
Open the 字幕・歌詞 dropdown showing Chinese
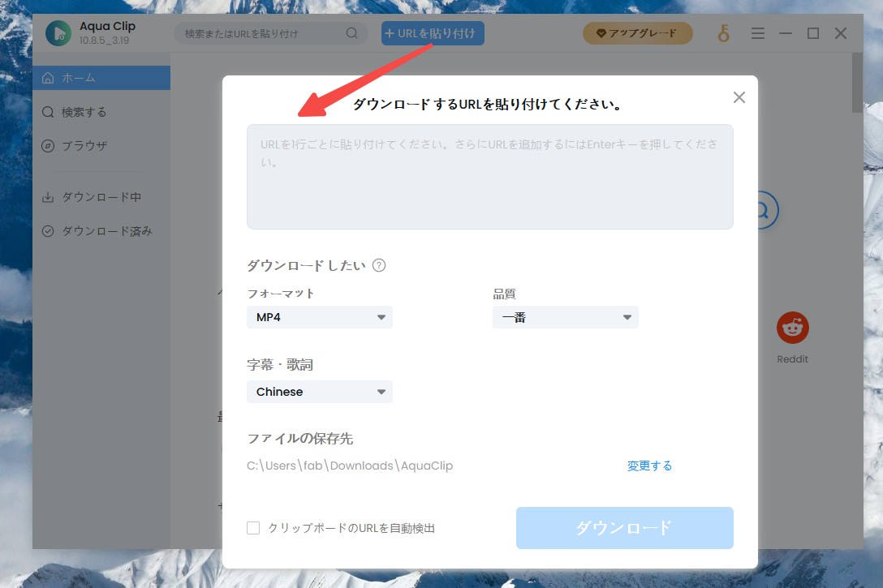(319, 392)
